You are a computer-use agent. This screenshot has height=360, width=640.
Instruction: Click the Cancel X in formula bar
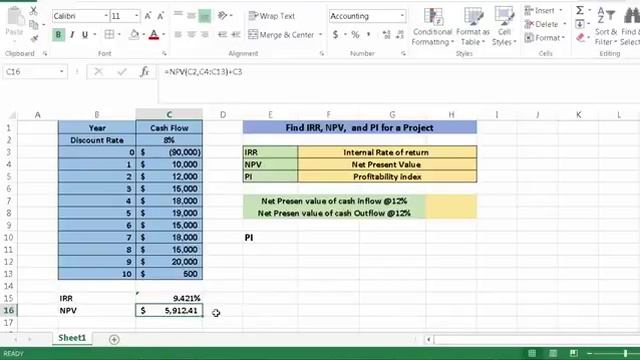pyautogui.click(x=98, y=72)
